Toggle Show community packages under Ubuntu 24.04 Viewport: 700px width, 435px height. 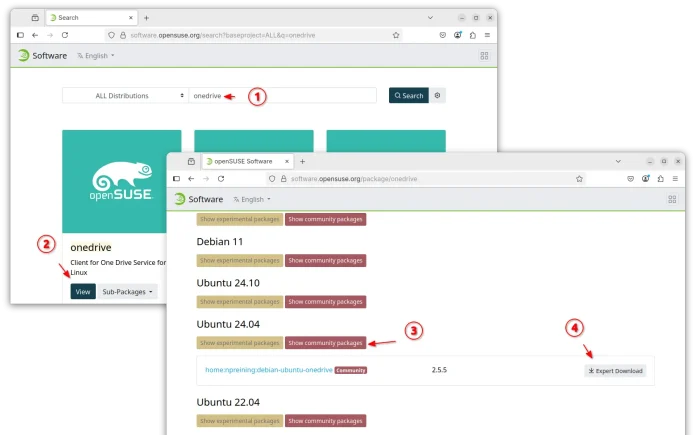pyautogui.click(x=325, y=343)
